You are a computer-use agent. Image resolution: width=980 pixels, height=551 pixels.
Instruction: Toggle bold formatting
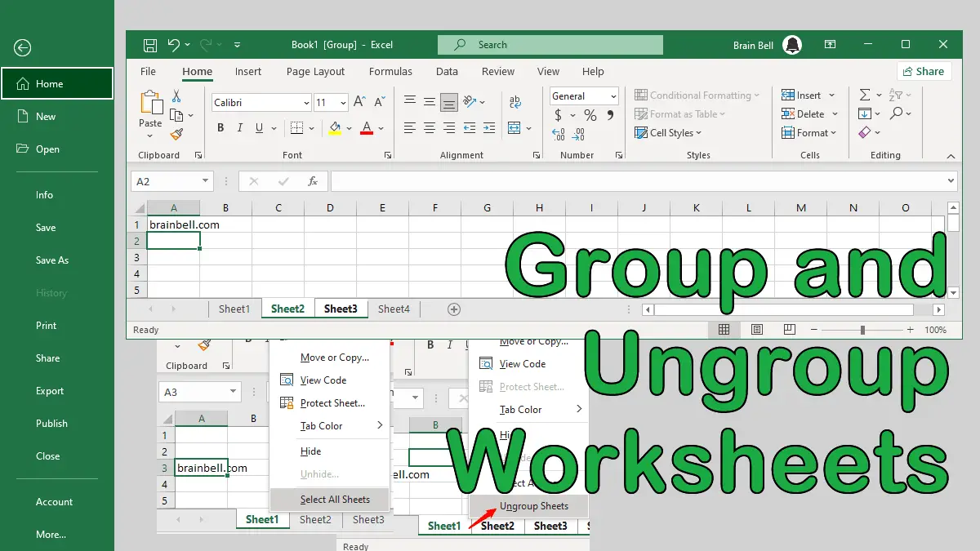click(220, 128)
